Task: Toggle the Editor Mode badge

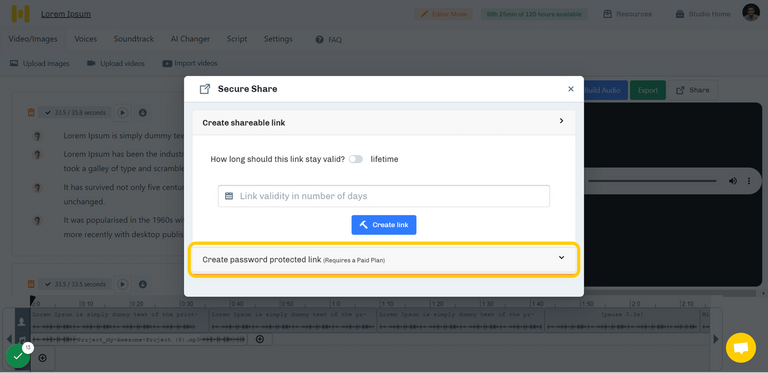Action: 444,14
